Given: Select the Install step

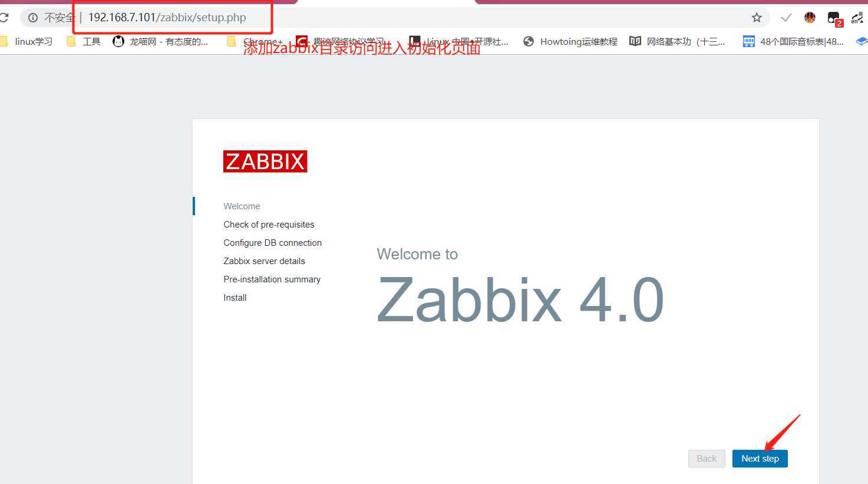Looking at the screenshot, I should [235, 298].
